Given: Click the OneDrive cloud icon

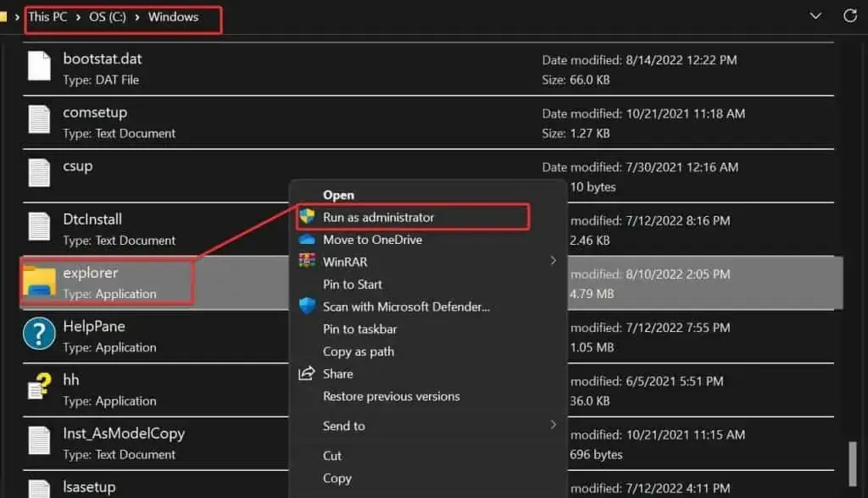Looking at the screenshot, I should point(307,240).
